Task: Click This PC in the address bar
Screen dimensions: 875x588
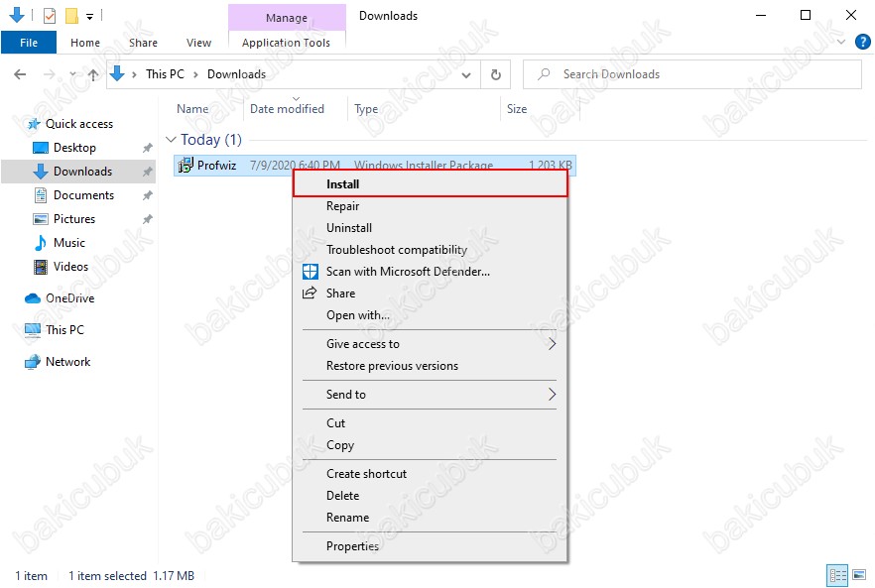Action: [165, 74]
